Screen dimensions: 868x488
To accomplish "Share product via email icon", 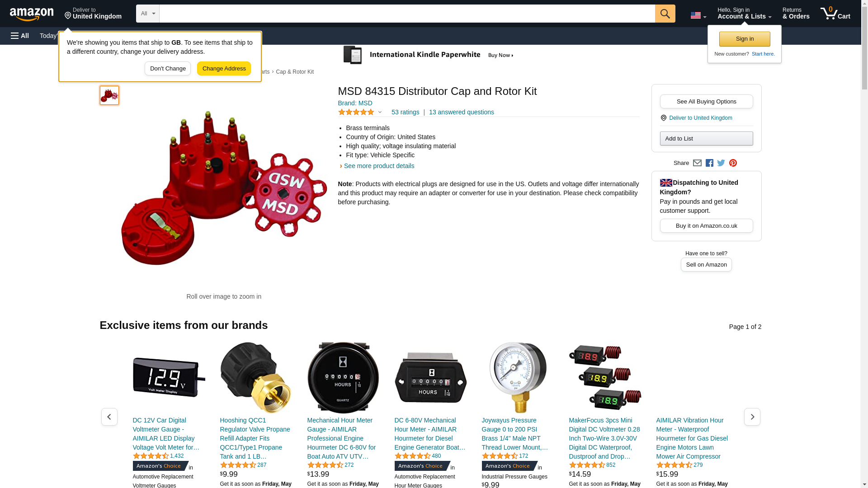I will tap(697, 163).
